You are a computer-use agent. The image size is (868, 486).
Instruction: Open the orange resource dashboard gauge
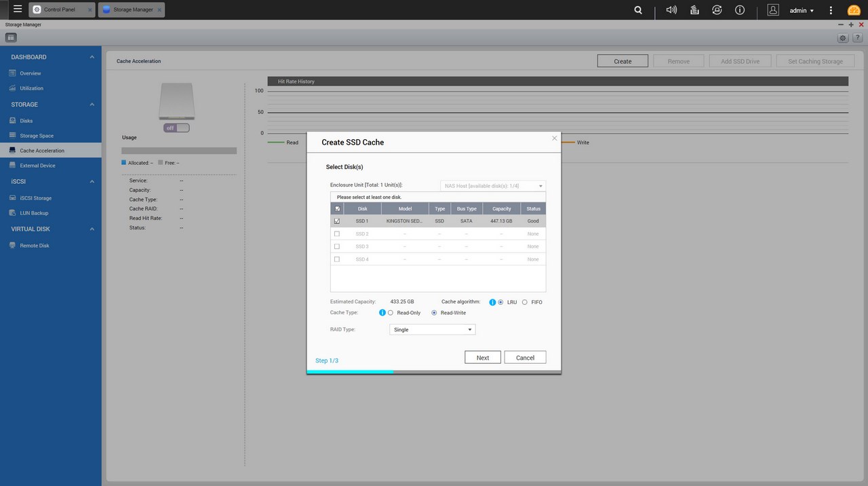coord(854,10)
